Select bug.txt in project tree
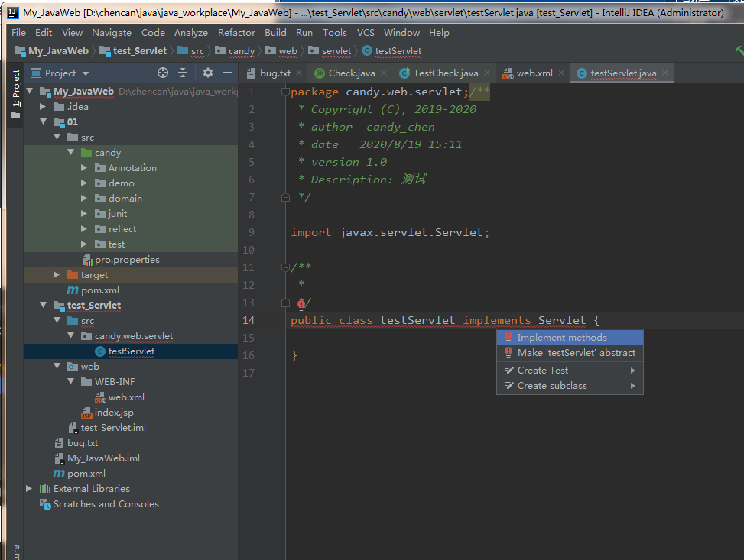744x560 pixels. pyautogui.click(x=76, y=442)
